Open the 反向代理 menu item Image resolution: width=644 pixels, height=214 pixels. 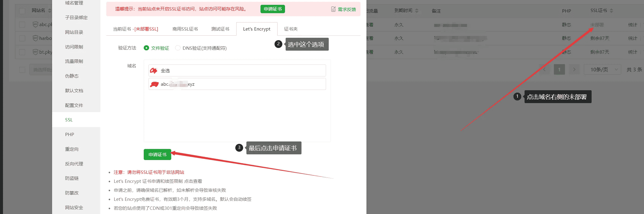click(x=74, y=164)
